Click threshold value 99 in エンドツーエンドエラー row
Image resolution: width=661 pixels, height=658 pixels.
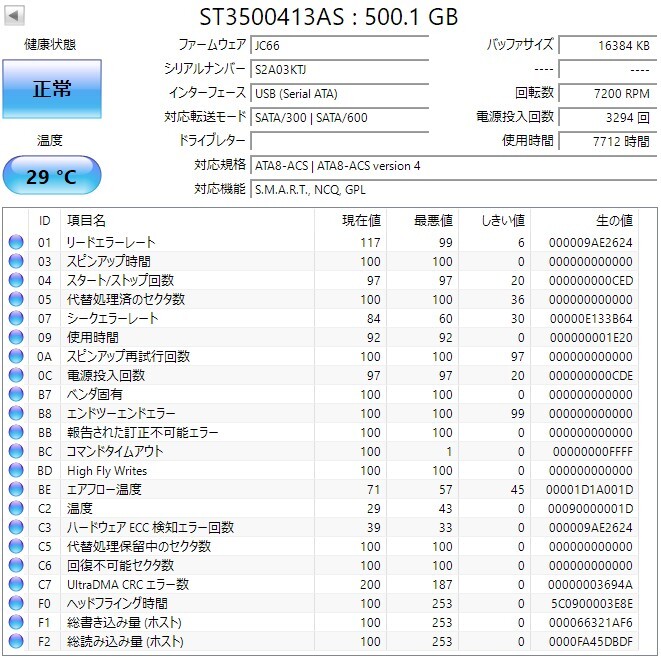518,413
